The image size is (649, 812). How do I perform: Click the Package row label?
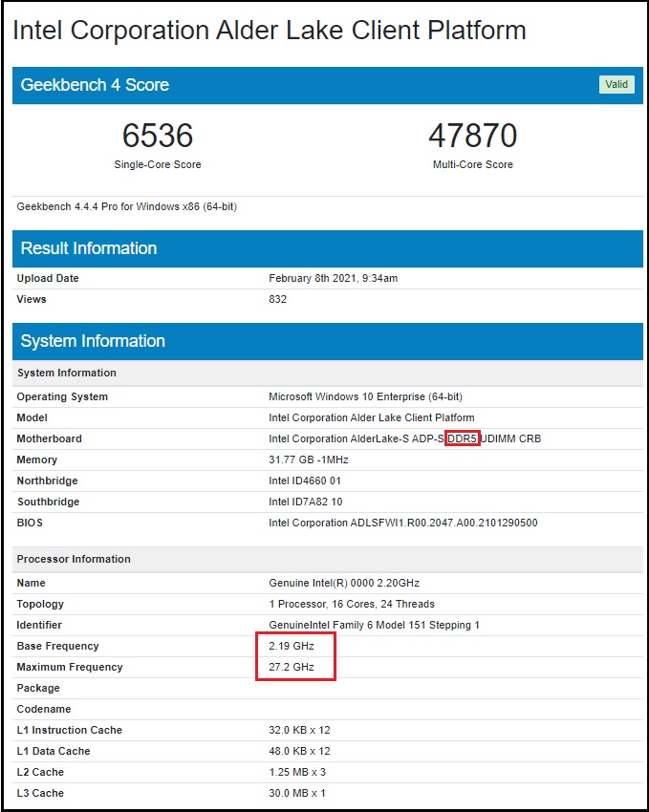click(x=38, y=688)
